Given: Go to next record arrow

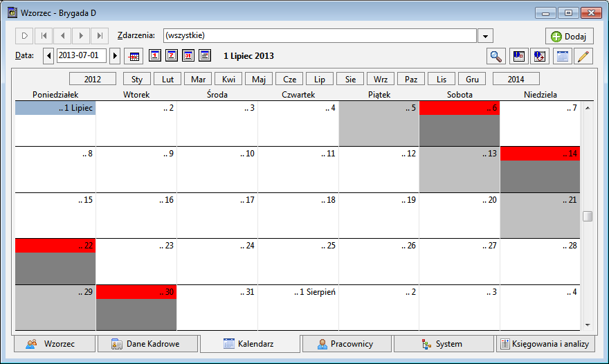Looking at the screenshot, I should pyautogui.click(x=81, y=36).
